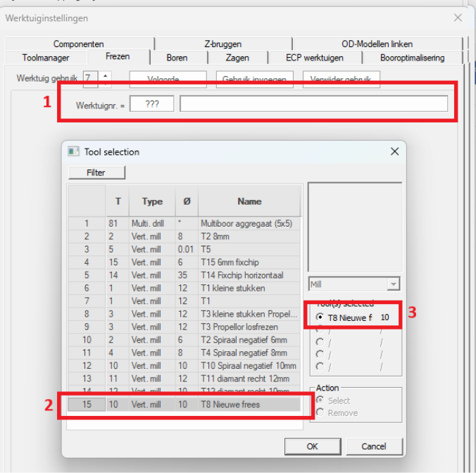
Task: Click the Volgorde button
Action: tap(168, 80)
